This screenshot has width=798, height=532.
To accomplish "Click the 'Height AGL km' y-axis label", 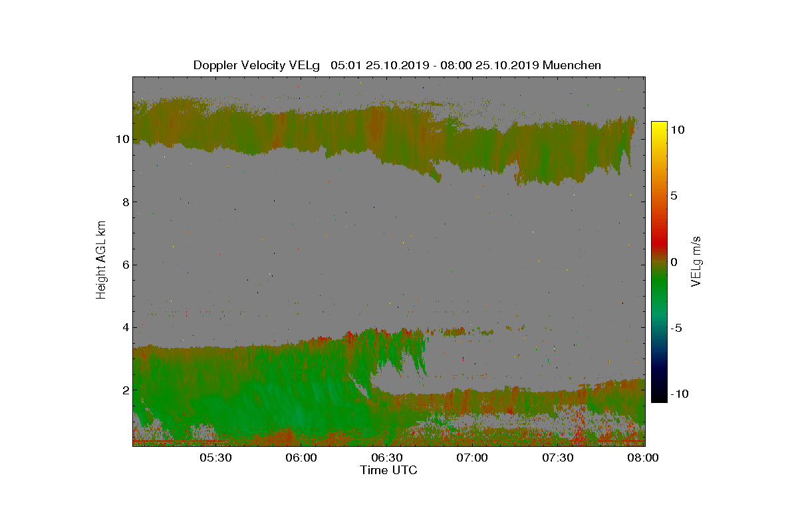I will pyautogui.click(x=101, y=261).
